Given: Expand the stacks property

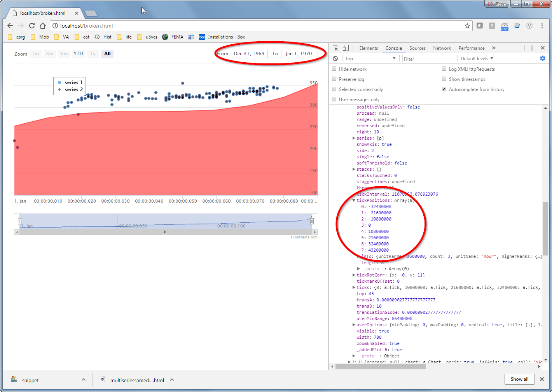Looking at the screenshot, I should pos(354,169).
